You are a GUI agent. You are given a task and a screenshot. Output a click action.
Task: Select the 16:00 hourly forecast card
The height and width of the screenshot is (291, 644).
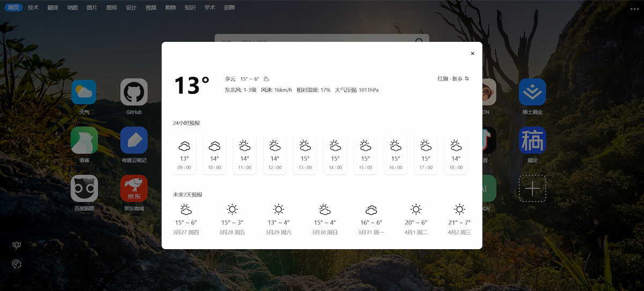pyautogui.click(x=396, y=154)
